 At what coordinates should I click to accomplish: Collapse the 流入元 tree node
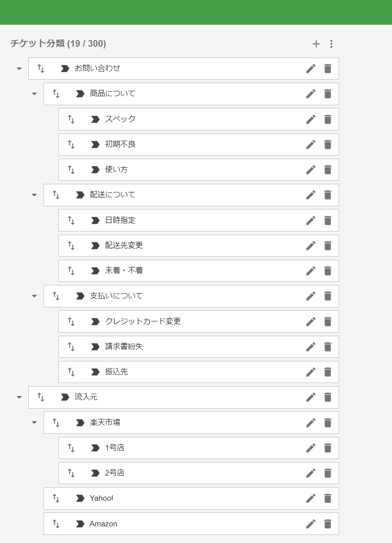pos(19,397)
